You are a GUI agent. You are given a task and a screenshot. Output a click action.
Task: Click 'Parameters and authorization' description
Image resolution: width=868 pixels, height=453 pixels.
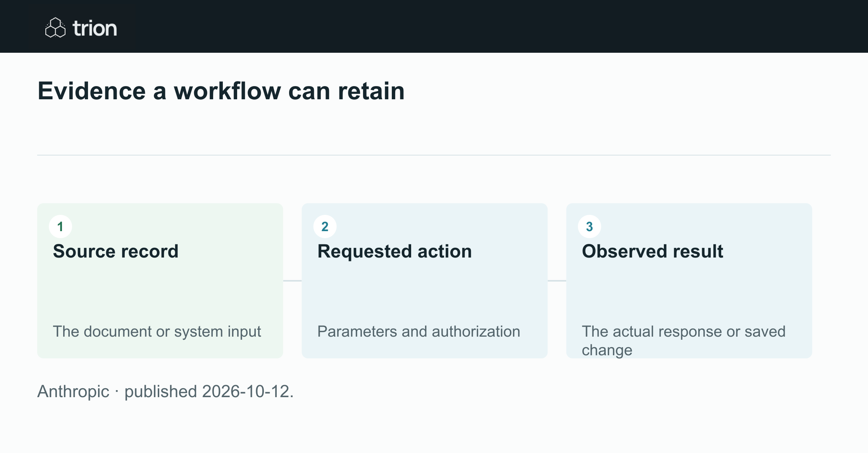419,332
